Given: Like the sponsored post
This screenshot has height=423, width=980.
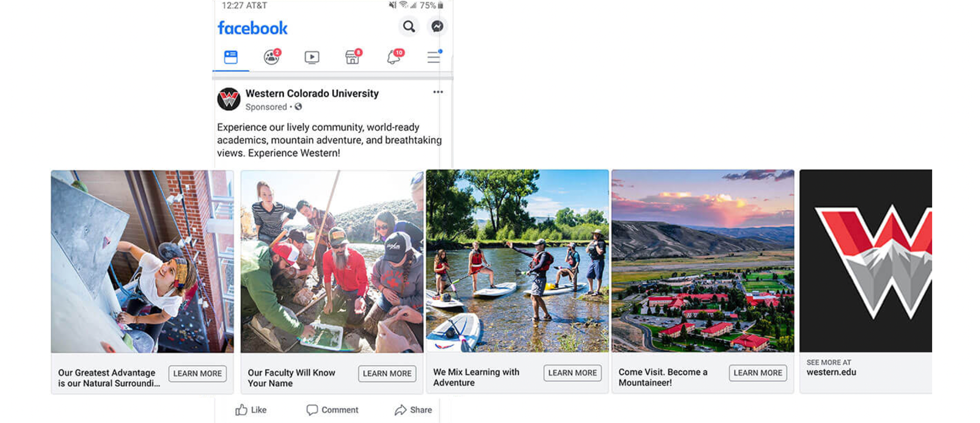Looking at the screenshot, I should [251, 410].
